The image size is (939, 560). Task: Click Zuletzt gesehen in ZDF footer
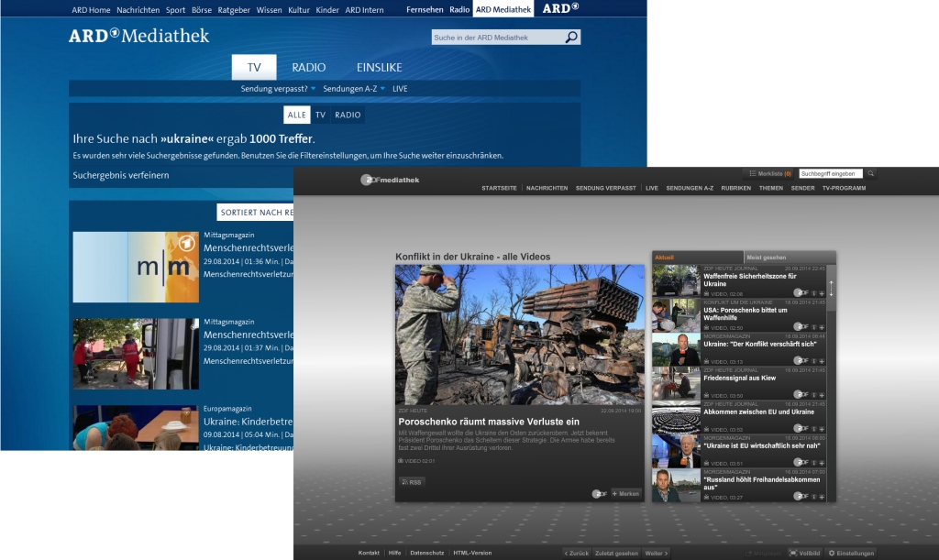[616, 553]
